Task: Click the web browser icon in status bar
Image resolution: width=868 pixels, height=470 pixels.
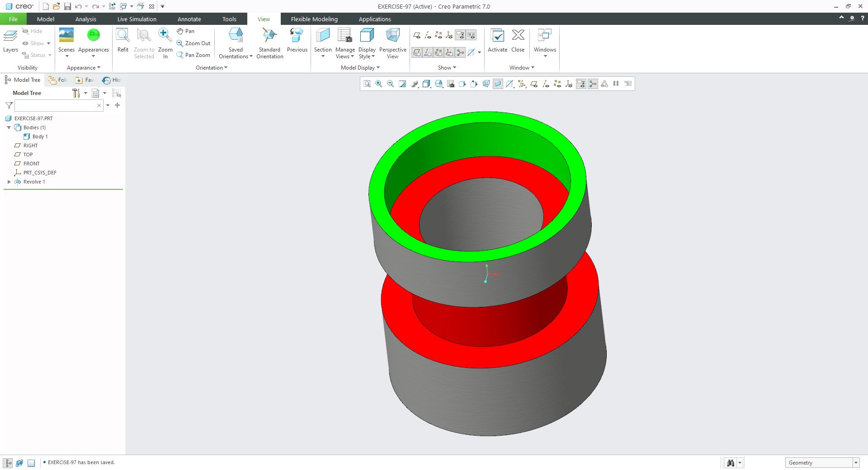Action: point(19,463)
